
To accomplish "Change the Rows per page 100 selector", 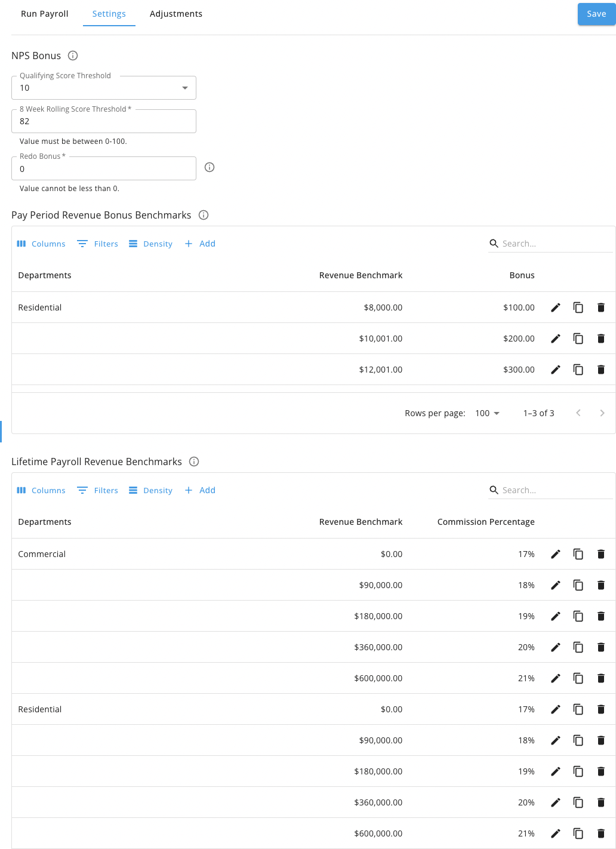I will tap(487, 413).
